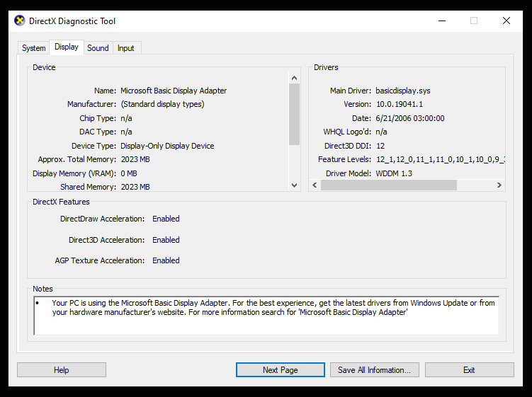
Task: Open the Sound tab
Action: pos(98,48)
